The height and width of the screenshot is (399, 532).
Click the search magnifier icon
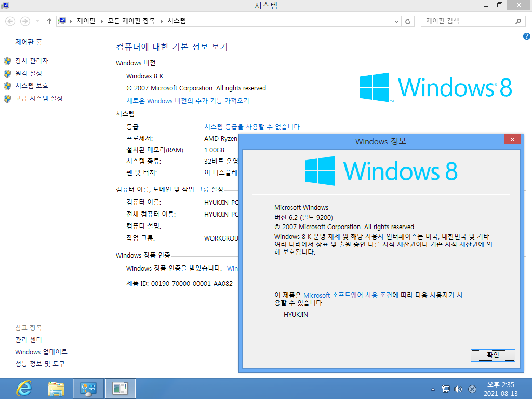518,21
